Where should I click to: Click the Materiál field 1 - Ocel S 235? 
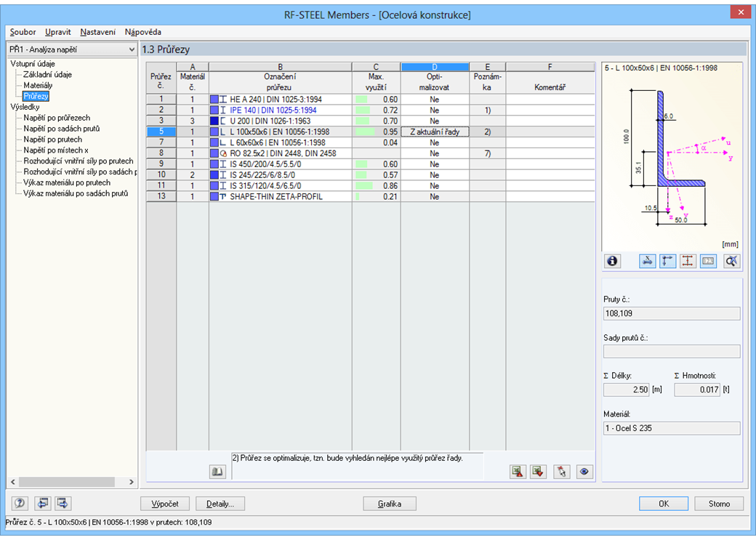(672, 428)
